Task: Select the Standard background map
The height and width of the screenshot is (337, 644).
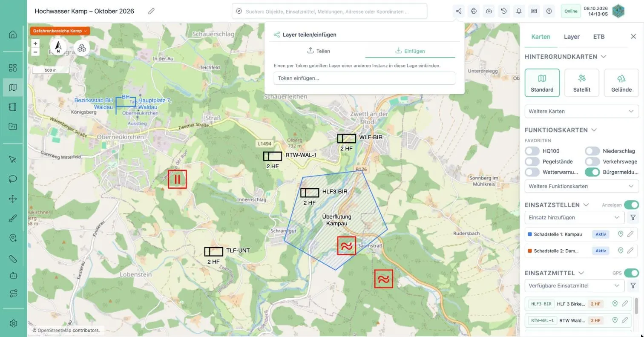Action: tap(542, 83)
